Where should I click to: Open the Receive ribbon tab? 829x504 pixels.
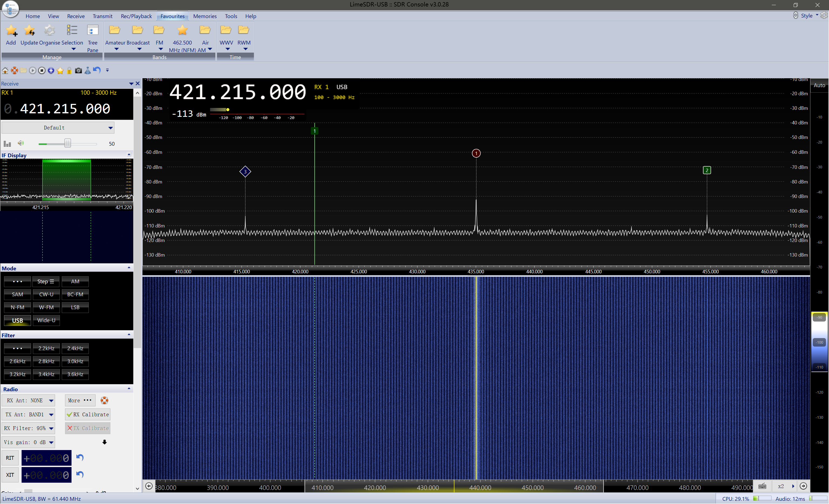click(76, 16)
